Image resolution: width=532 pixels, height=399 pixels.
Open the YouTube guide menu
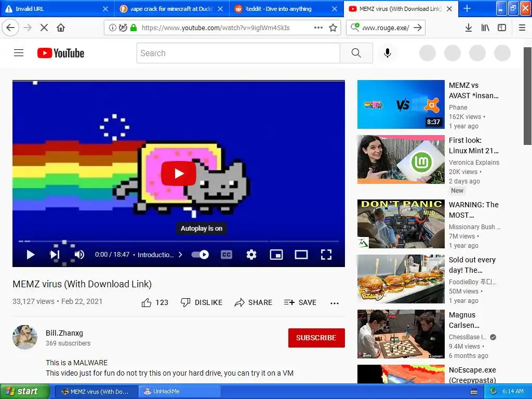19,53
